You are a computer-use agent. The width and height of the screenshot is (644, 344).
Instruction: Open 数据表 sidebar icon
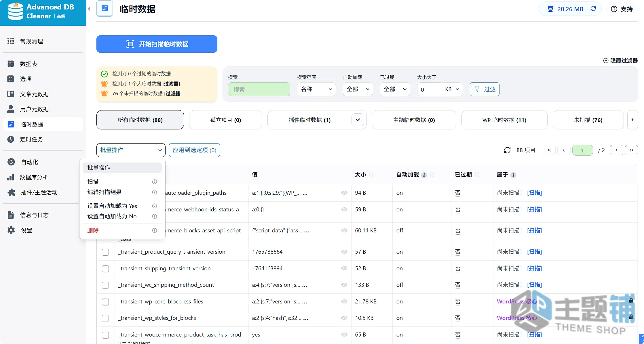point(11,64)
